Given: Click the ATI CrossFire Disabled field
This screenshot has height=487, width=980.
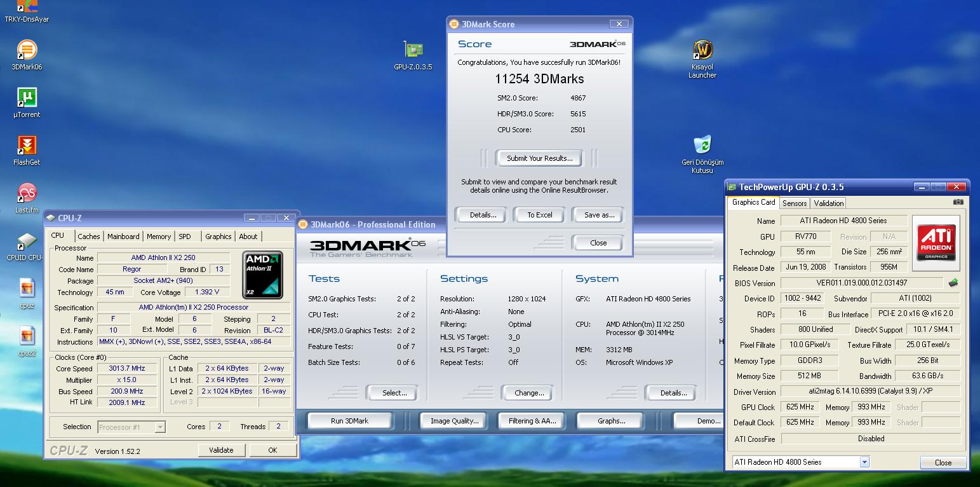Looking at the screenshot, I should click(x=870, y=439).
